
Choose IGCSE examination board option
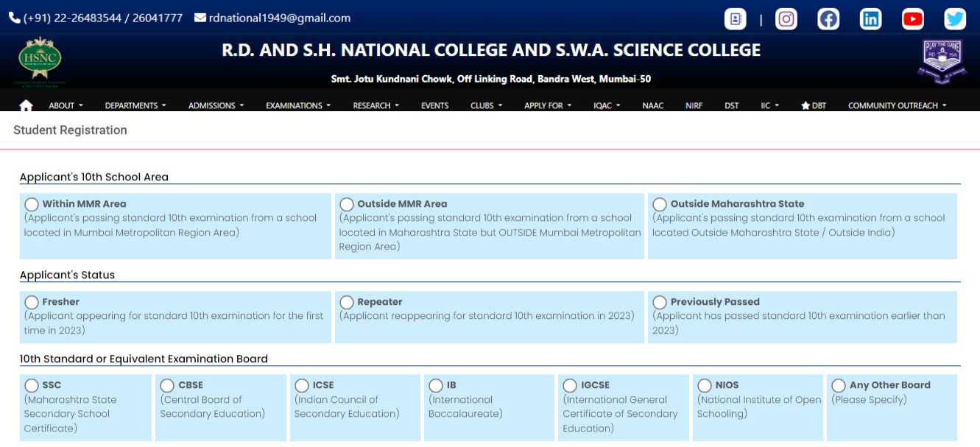coord(570,385)
